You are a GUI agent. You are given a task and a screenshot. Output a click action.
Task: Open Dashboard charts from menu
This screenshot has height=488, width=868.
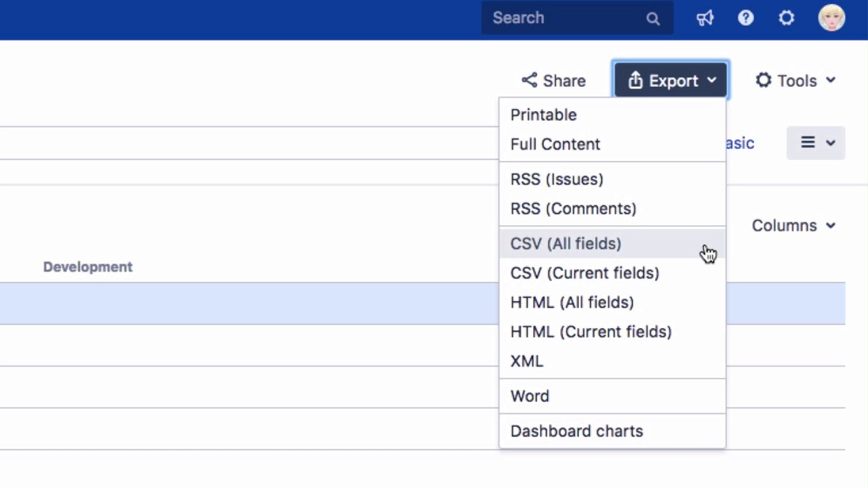tap(576, 431)
